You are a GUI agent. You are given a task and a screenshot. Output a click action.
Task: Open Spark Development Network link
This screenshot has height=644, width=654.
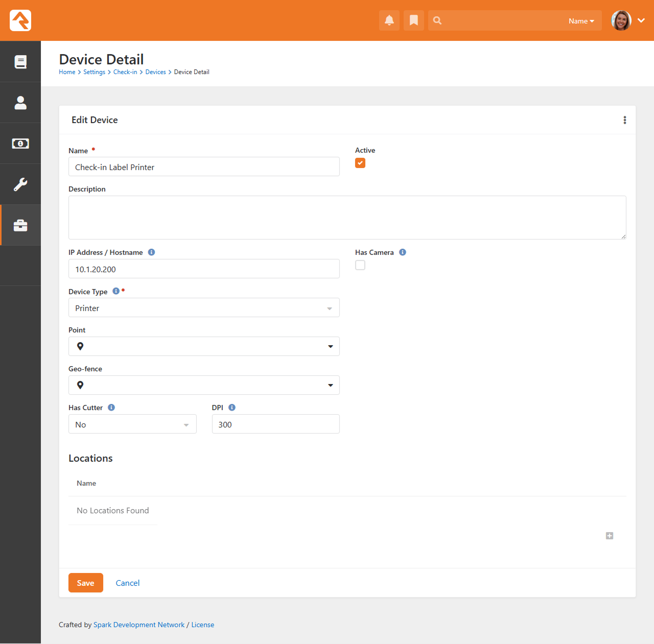pyautogui.click(x=139, y=625)
